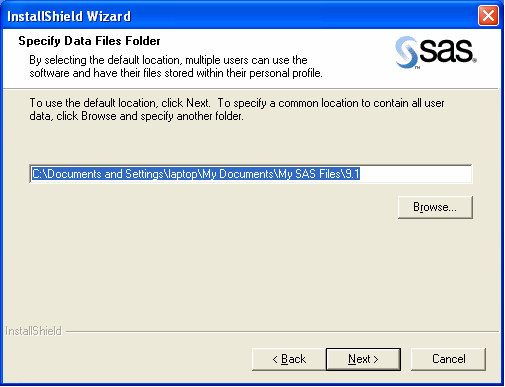Click the 'To use the default location' instructions
The height and width of the screenshot is (387, 505).
(237, 109)
